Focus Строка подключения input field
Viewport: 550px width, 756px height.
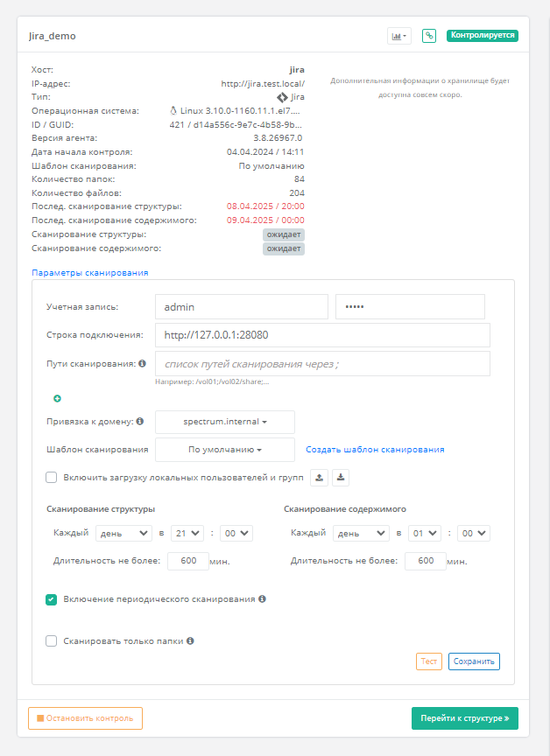[323, 335]
